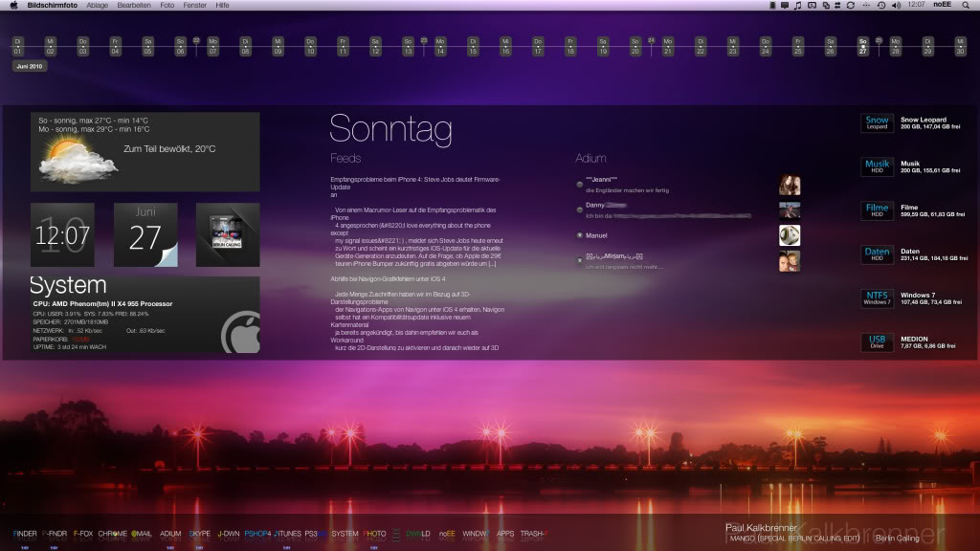Open the Apple menu
980x551 pixels.
click(x=13, y=5)
